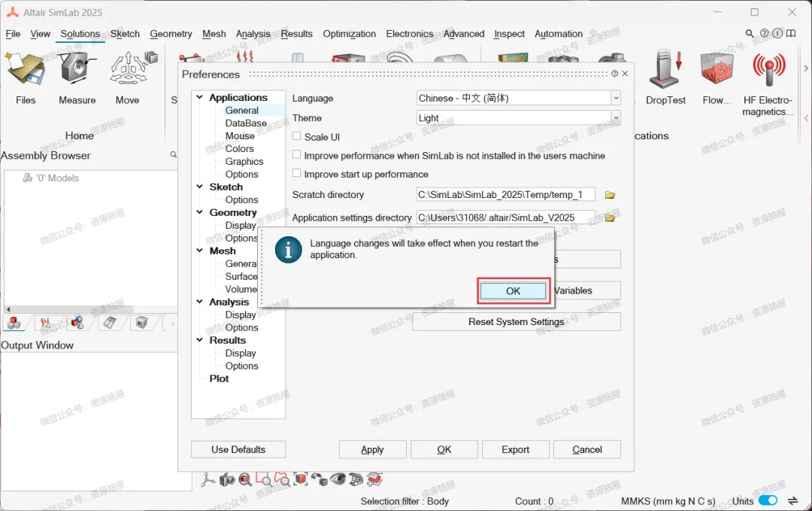Click the Assembly Browser search icon
Image resolution: width=812 pixels, height=511 pixels.
(x=173, y=154)
